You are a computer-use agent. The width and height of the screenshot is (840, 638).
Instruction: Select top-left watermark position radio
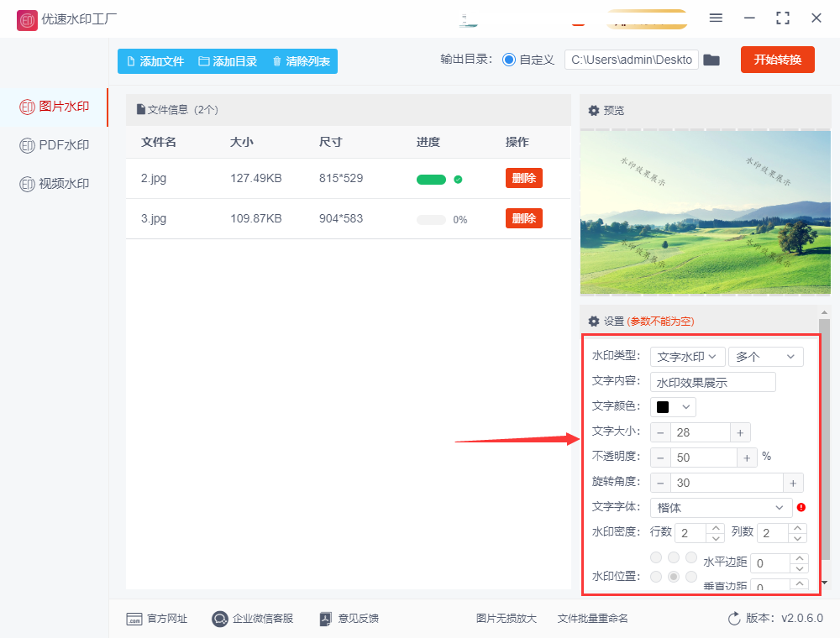coord(656,557)
